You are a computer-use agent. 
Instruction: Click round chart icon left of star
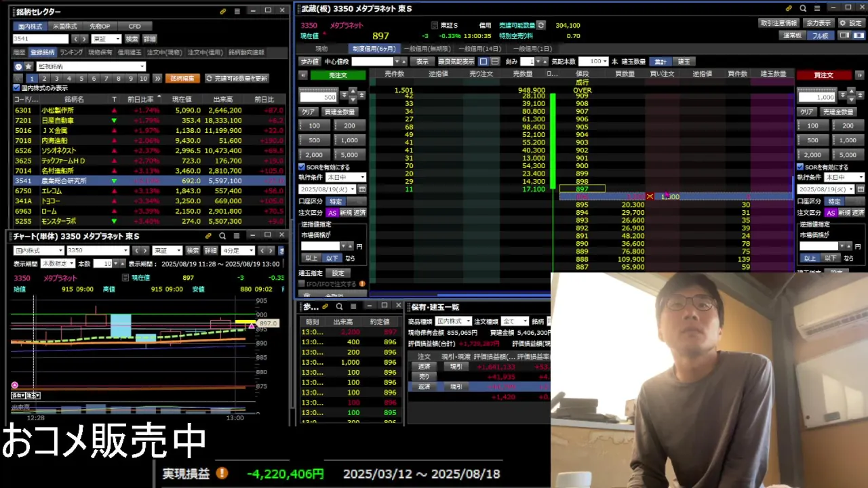click(x=18, y=66)
